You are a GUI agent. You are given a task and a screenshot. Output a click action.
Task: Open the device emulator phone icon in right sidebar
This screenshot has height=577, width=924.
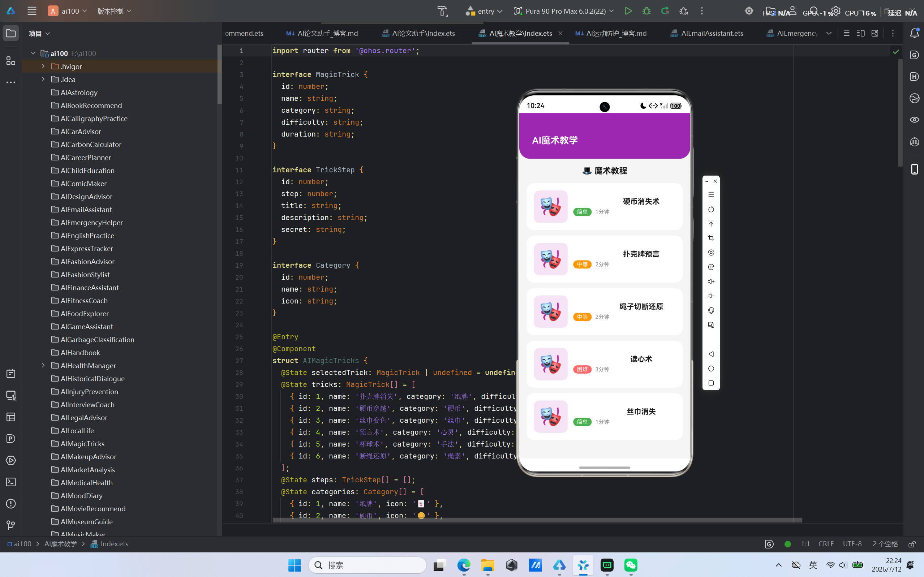coord(915,169)
